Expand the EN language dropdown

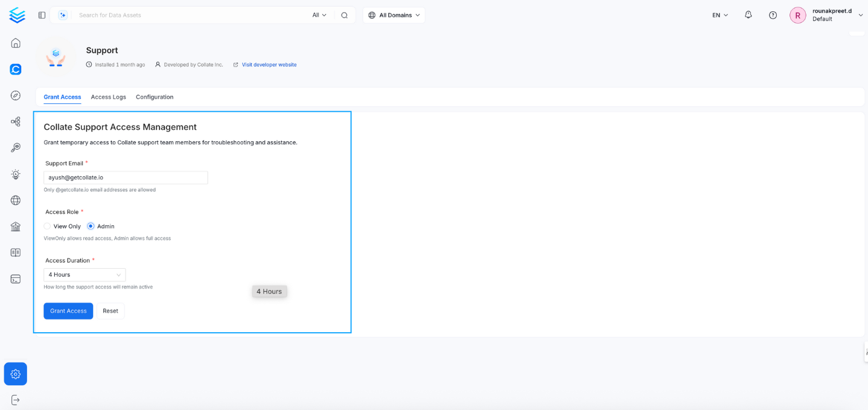coord(719,14)
